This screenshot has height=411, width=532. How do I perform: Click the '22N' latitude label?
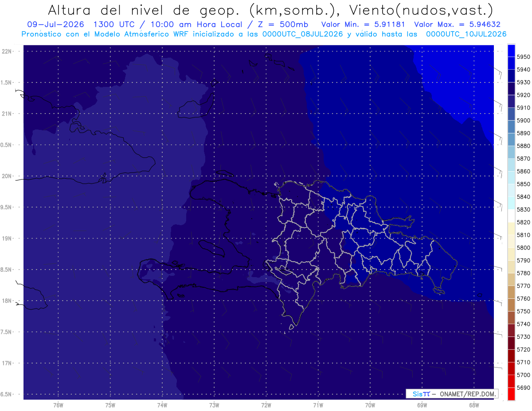click(8, 51)
